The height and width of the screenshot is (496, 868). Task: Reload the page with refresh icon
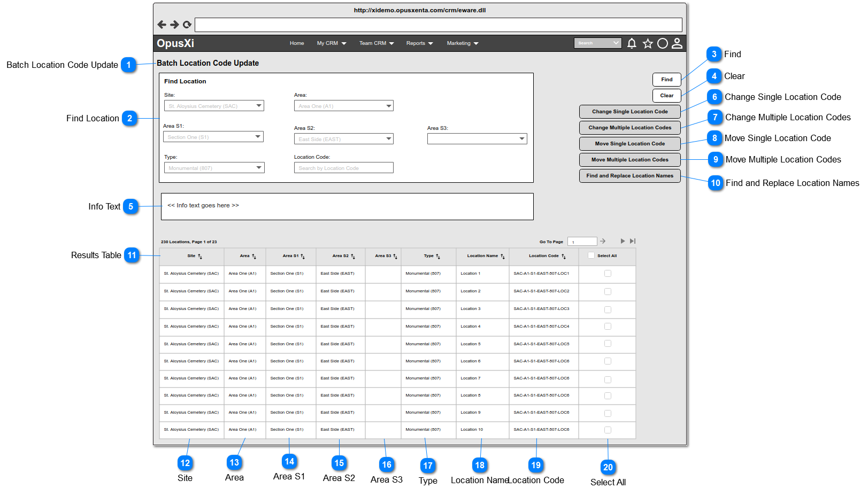(x=187, y=25)
